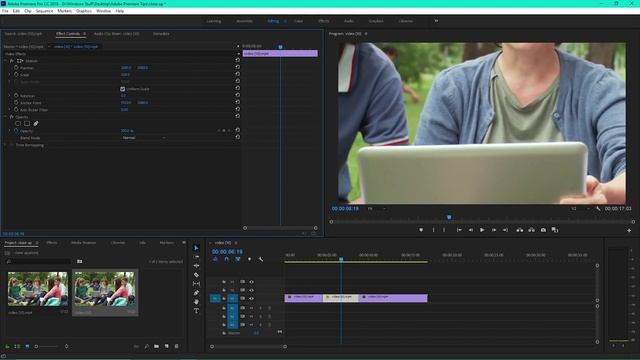Reset the Rotation parameter
Screen dimensions: 640x360
tap(238, 95)
